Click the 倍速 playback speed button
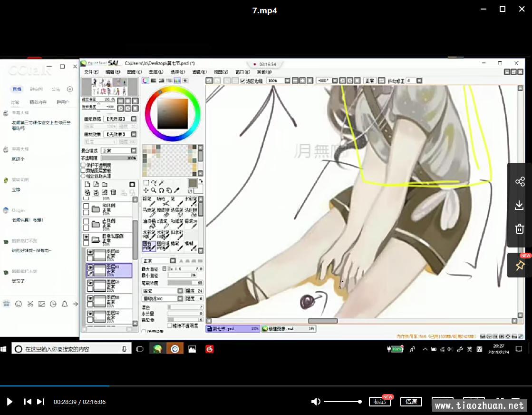The width and height of the screenshot is (532, 415). [x=411, y=402]
